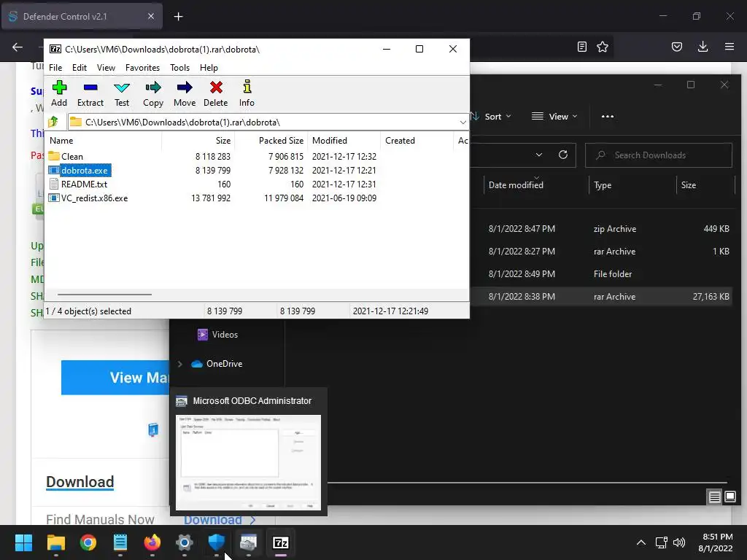The width and height of the screenshot is (747, 560).
Task: Go up one folder level in 7-Zip
Action: click(x=53, y=122)
